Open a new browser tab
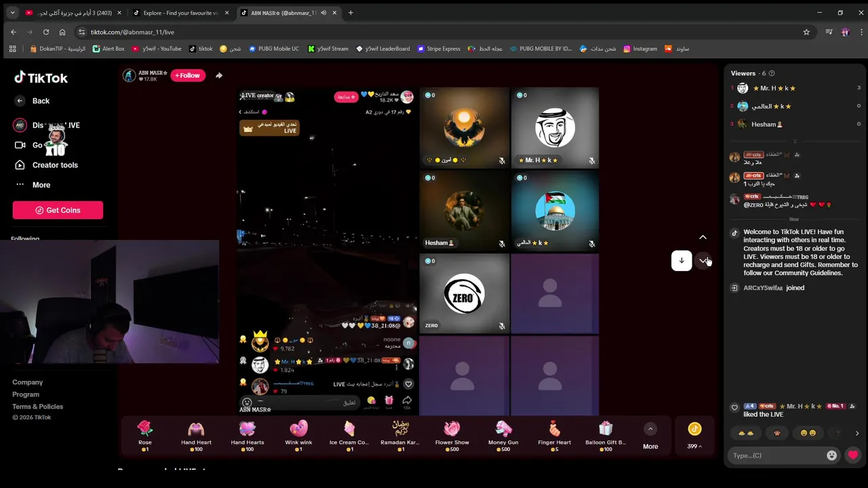The width and height of the screenshot is (868, 488). pos(351,13)
